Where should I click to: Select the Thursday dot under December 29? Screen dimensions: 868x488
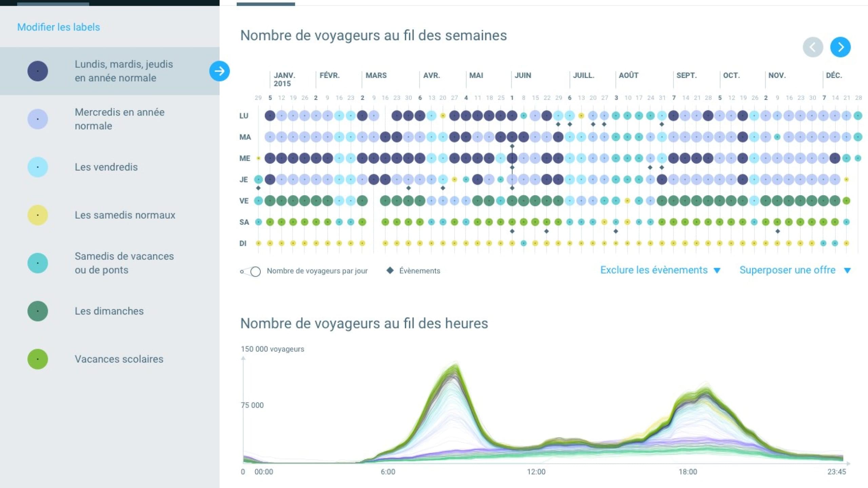[258, 179]
